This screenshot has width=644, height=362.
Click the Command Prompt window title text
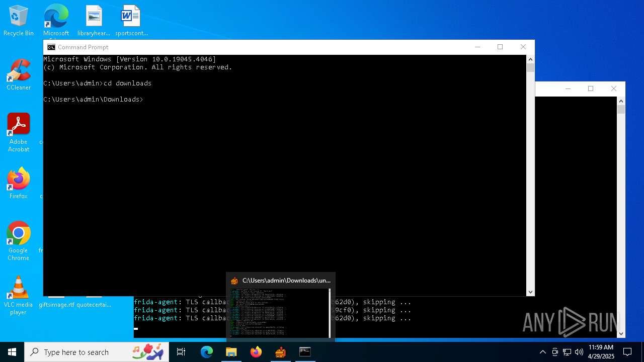pyautogui.click(x=83, y=47)
